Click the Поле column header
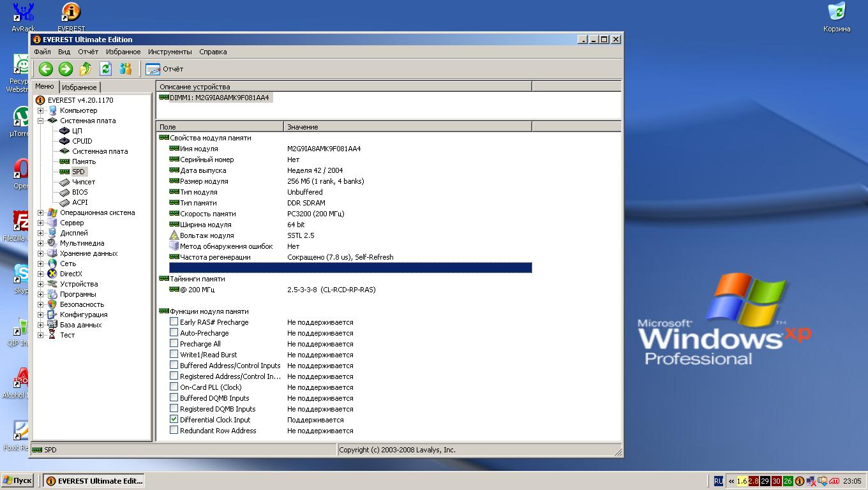 [220, 127]
